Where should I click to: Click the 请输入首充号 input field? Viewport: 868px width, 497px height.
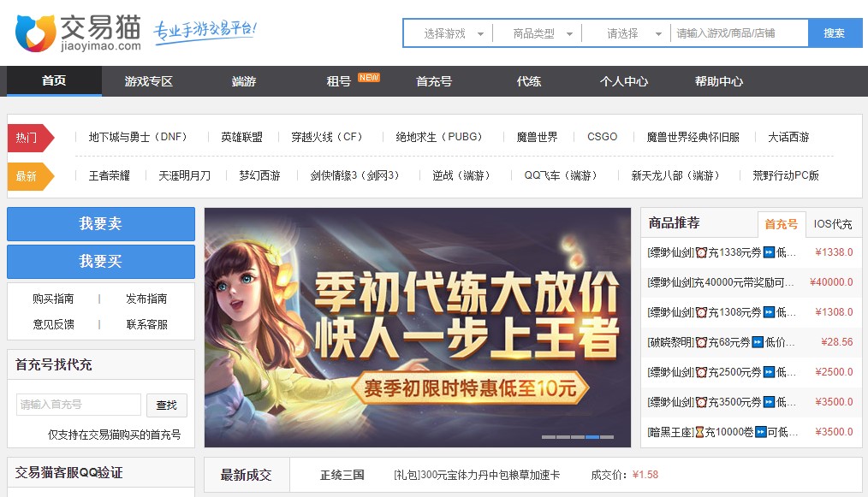79,405
